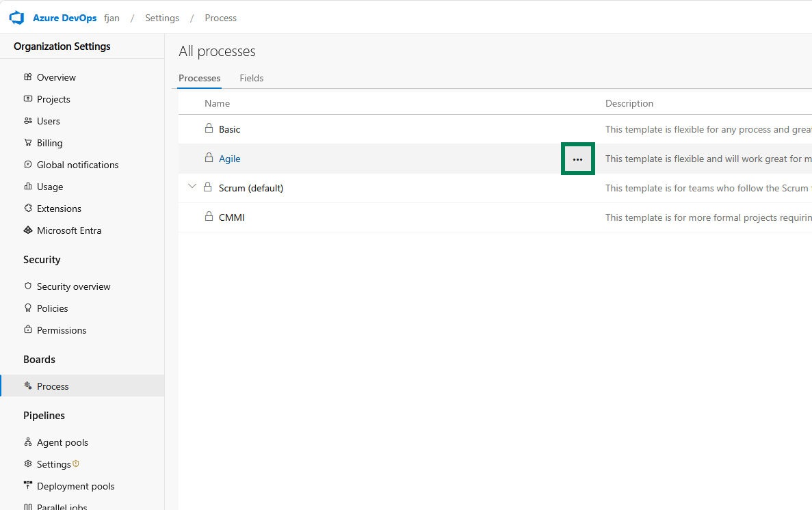This screenshot has width=812, height=510.
Task: Select the Extensions puzzle icon
Action: [x=27, y=209]
